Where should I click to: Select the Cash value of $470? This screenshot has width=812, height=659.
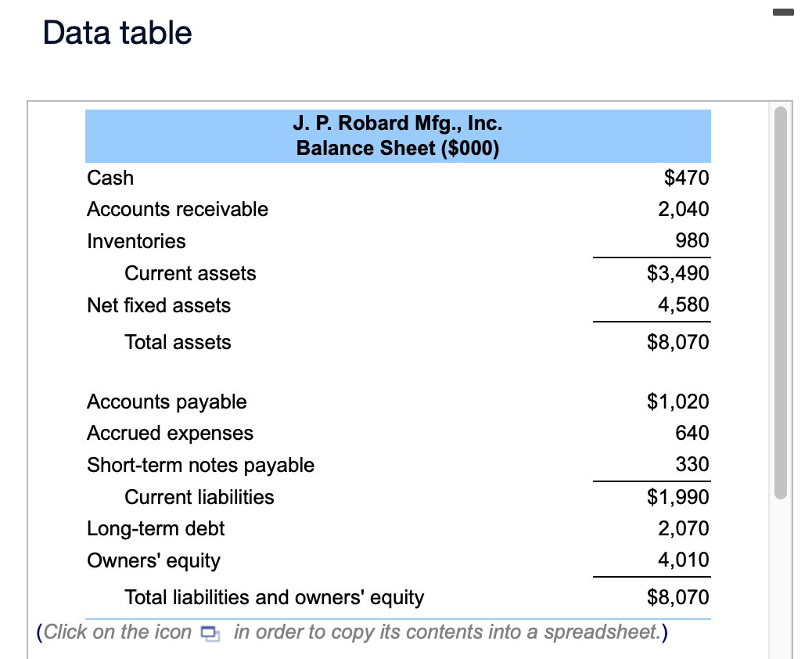686,178
